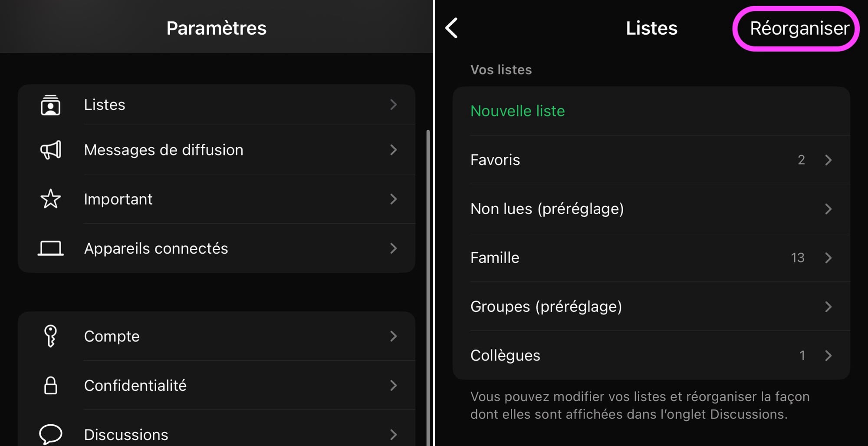
Task: Expand the Famille list chevron
Action: pos(828,258)
